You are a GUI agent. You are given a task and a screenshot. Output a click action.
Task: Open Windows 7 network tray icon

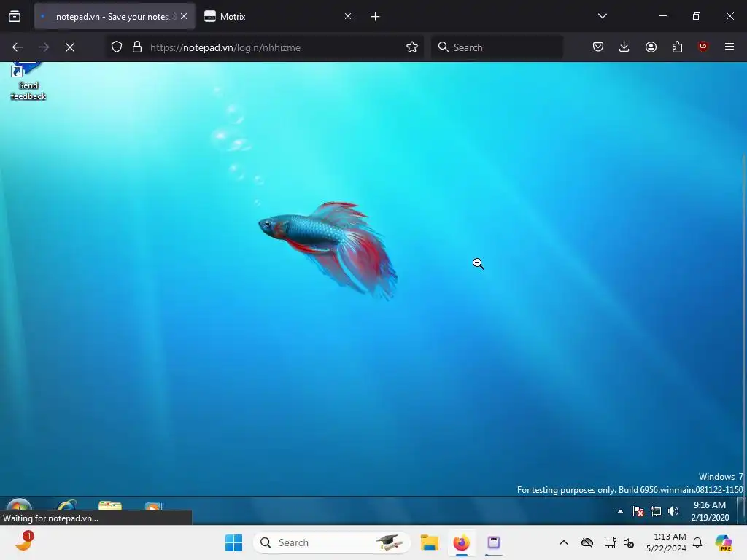click(x=656, y=511)
